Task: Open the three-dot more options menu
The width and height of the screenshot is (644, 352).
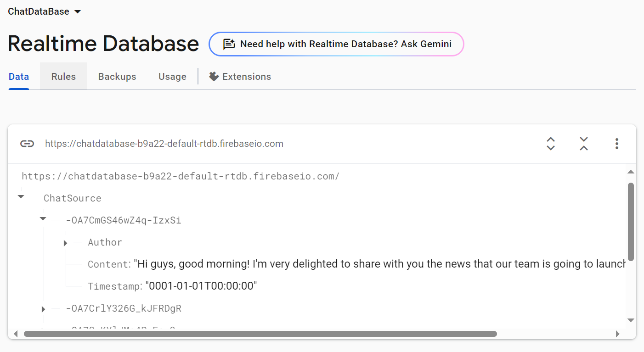Action: tap(617, 144)
